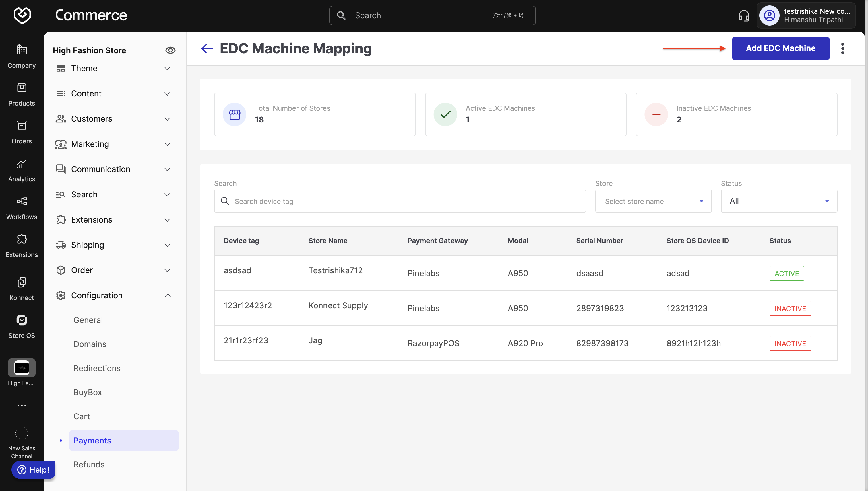Open Redirections configuration

coord(97,368)
